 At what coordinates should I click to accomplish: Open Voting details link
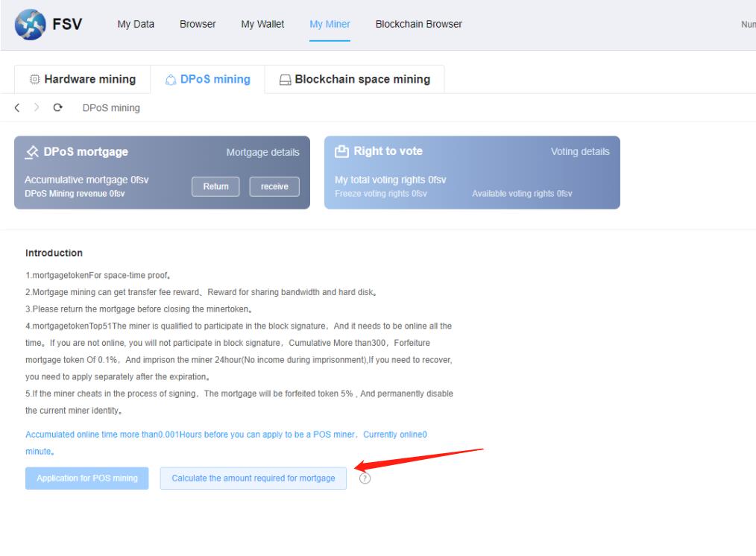point(580,152)
